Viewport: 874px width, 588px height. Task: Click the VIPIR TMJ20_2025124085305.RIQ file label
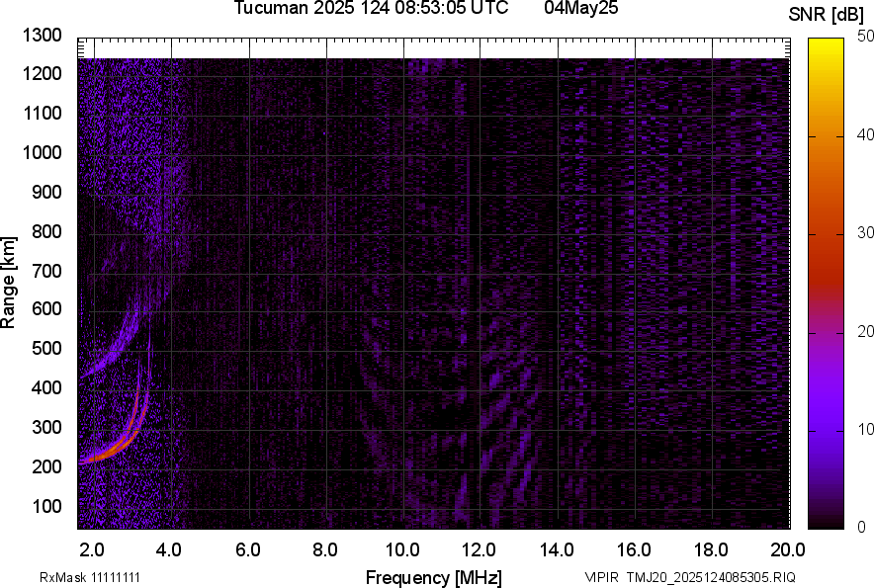pos(690,577)
